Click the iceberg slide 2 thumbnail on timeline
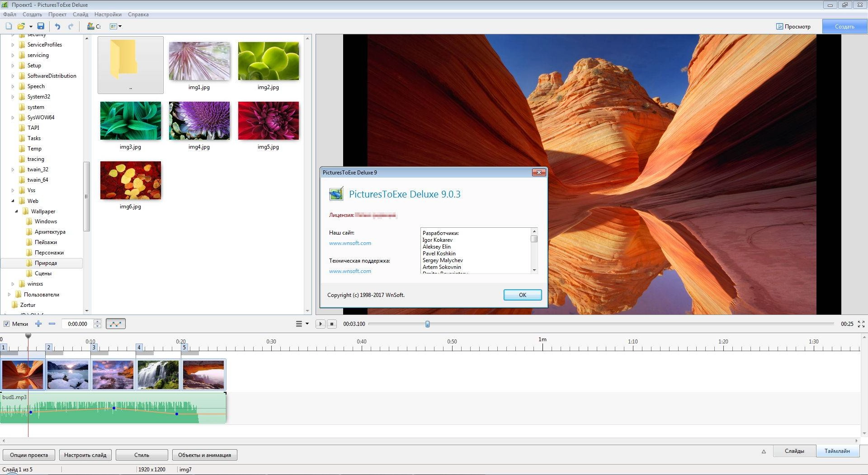 pyautogui.click(x=68, y=375)
